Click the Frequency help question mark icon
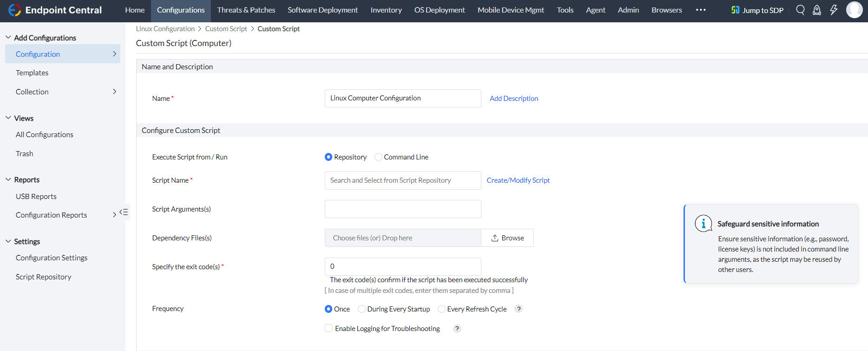This screenshot has width=868, height=351. point(519,309)
